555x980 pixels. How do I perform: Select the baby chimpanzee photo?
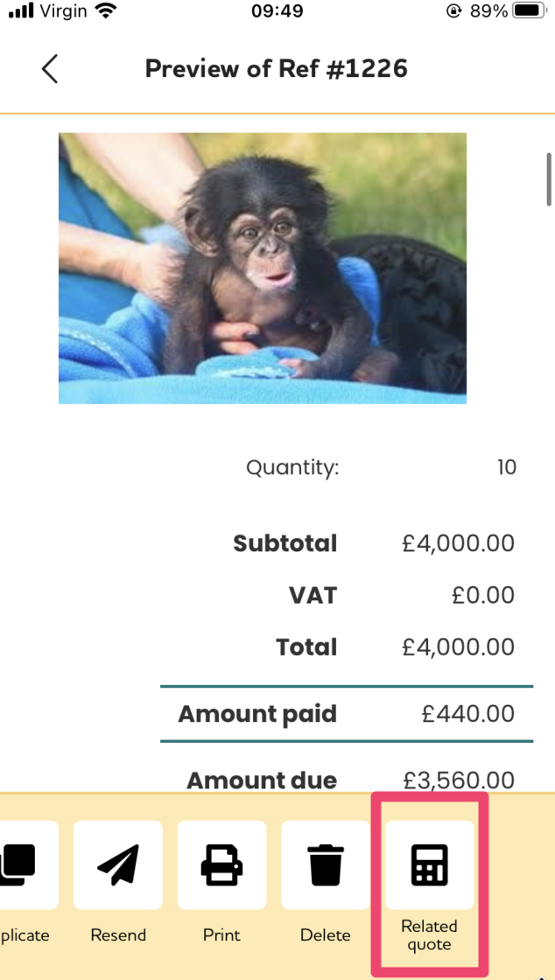(262, 268)
